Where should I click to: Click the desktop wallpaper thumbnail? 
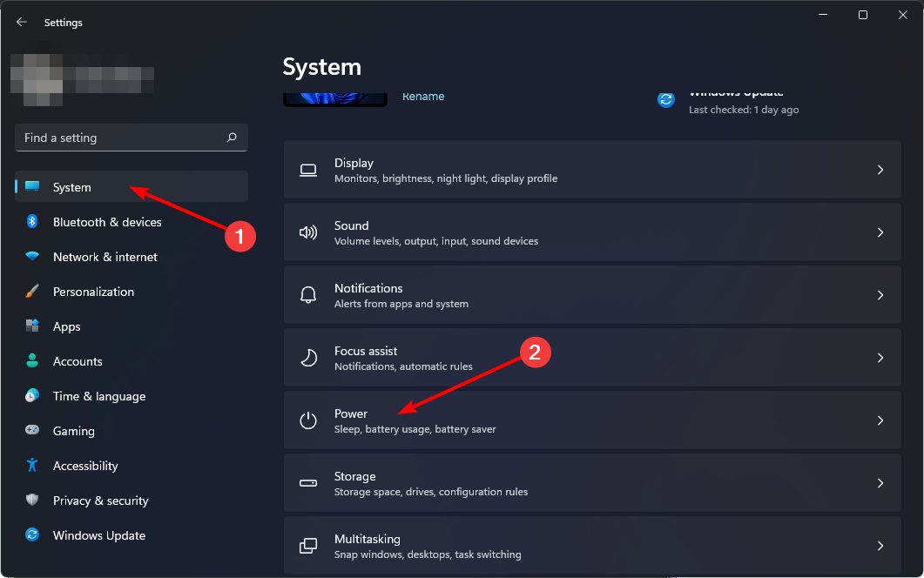335,99
